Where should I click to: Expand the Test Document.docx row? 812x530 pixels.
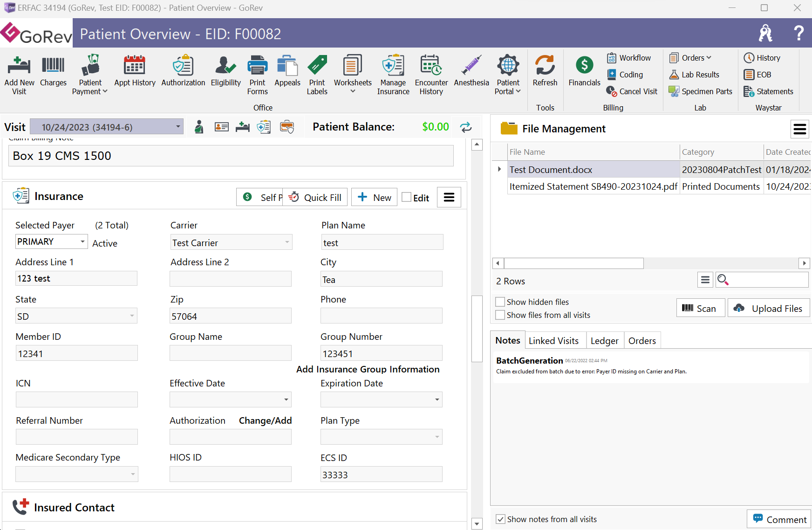(x=499, y=169)
